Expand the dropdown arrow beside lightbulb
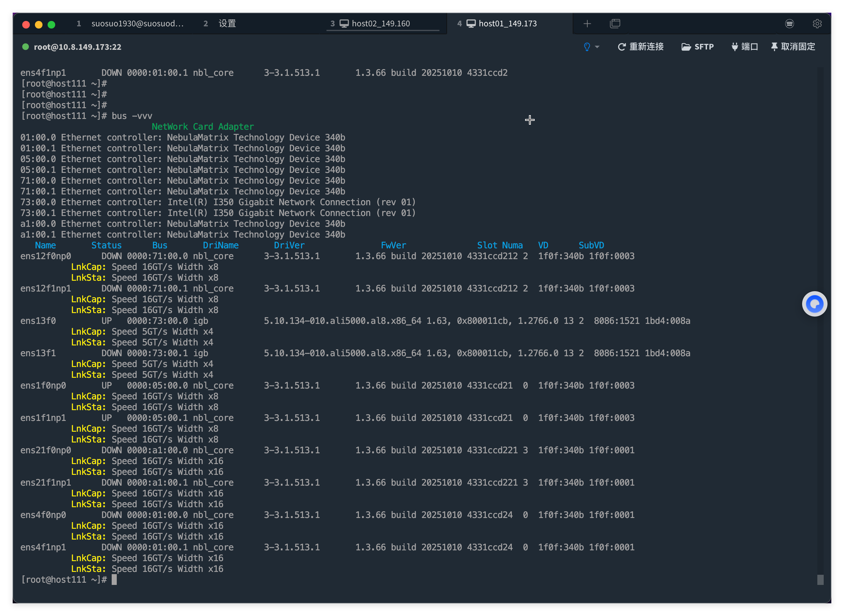Viewport: 844px width, 616px height. click(597, 47)
